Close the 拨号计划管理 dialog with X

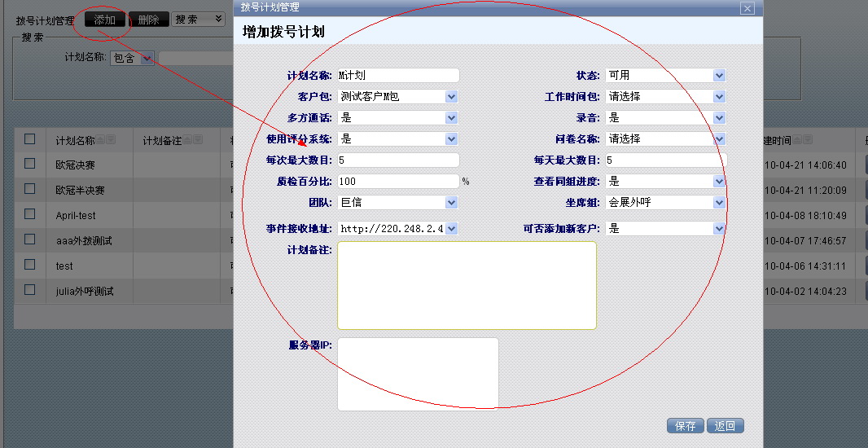click(747, 8)
